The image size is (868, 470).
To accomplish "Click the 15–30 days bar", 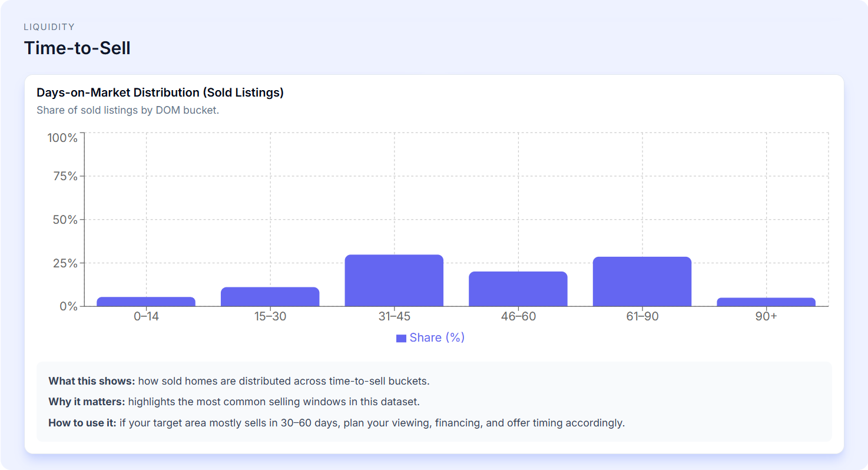I will [270, 297].
